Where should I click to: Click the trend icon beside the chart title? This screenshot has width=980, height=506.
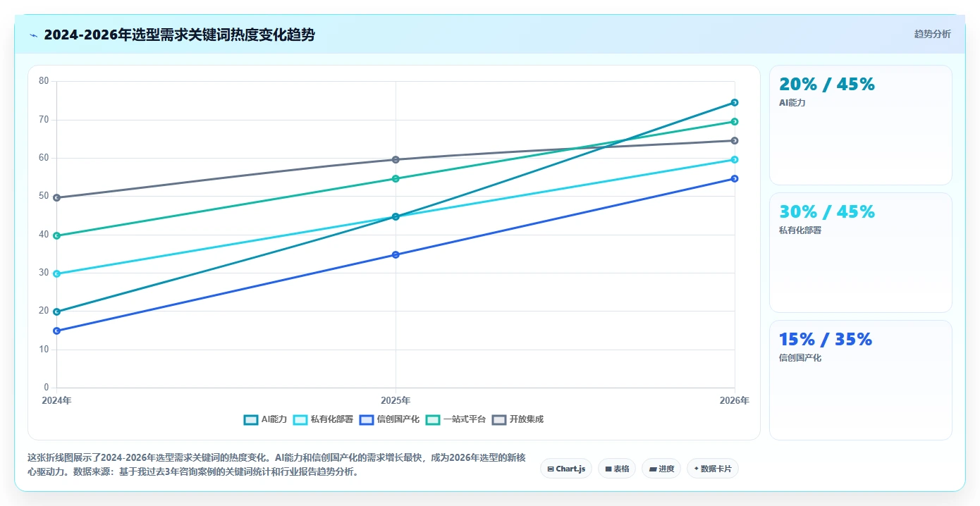pyautogui.click(x=33, y=35)
